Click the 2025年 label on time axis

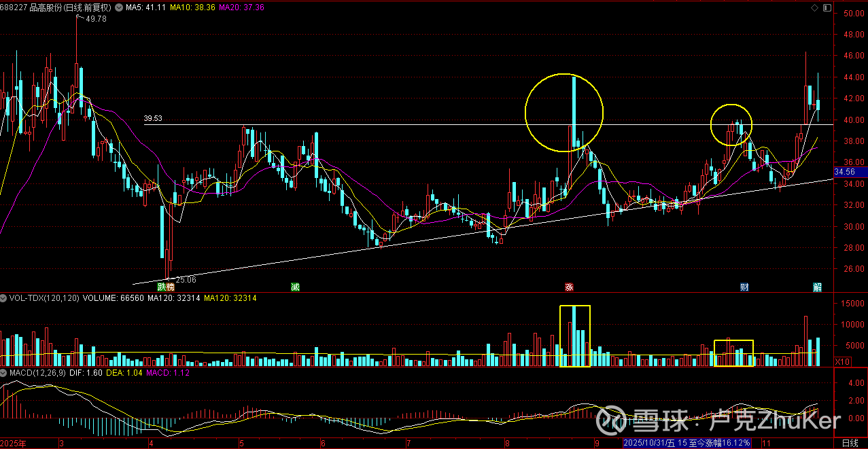(14, 444)
